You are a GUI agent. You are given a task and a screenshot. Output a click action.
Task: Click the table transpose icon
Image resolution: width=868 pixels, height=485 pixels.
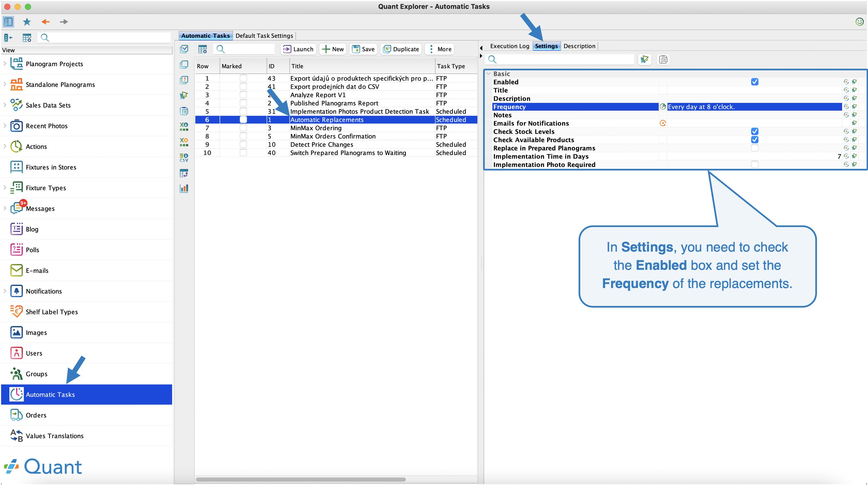(184, 173)
